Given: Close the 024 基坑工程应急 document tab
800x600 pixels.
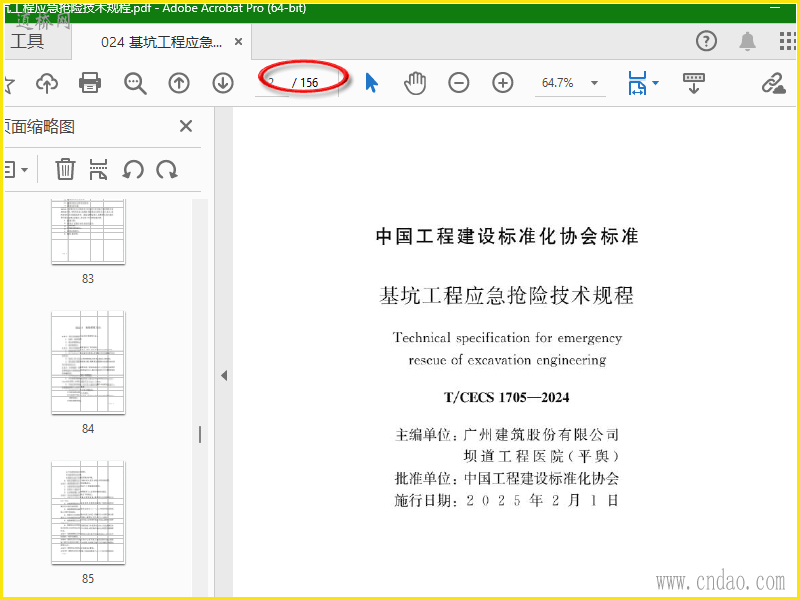Looking at the screenshot, I should click(x=238, y=42).
